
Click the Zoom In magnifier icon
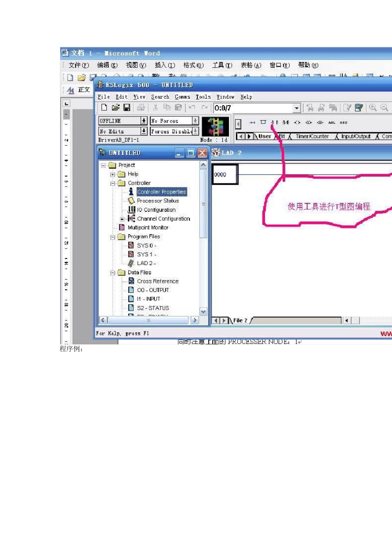pyautogui.click(x=373, y=108)
